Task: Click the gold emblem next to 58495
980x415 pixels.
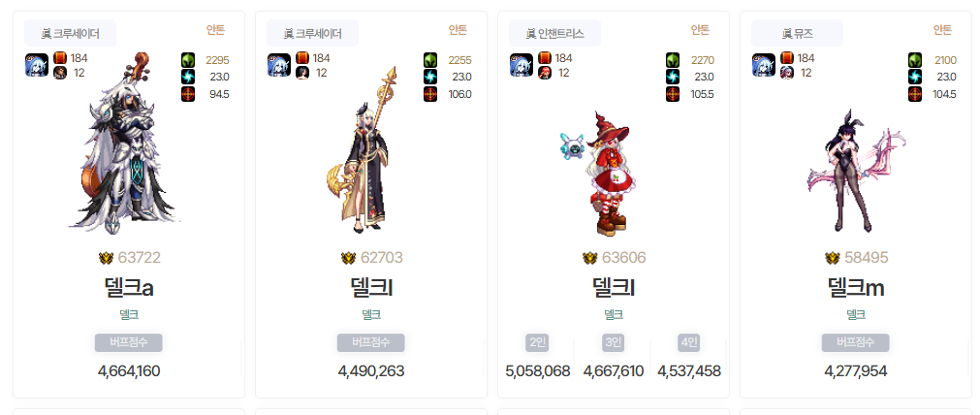Action: click(x=833, y=258)
